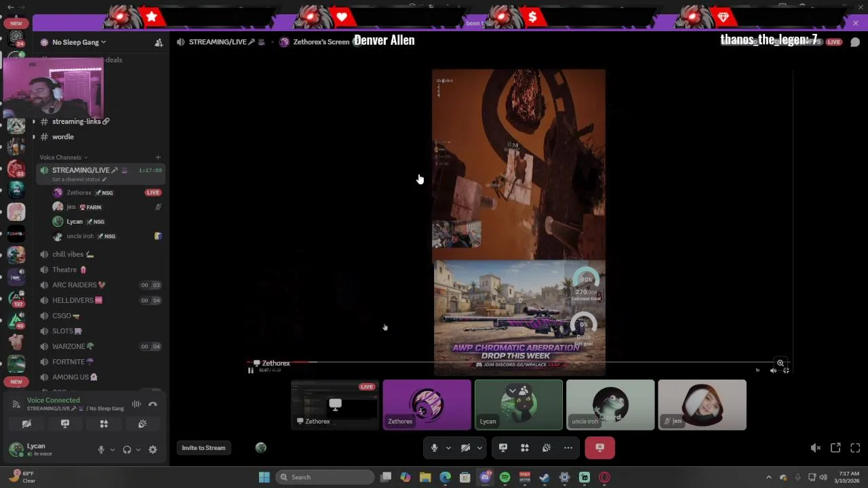
Task: Disconnect from voice using the phone icon
Action: point(153,404)
